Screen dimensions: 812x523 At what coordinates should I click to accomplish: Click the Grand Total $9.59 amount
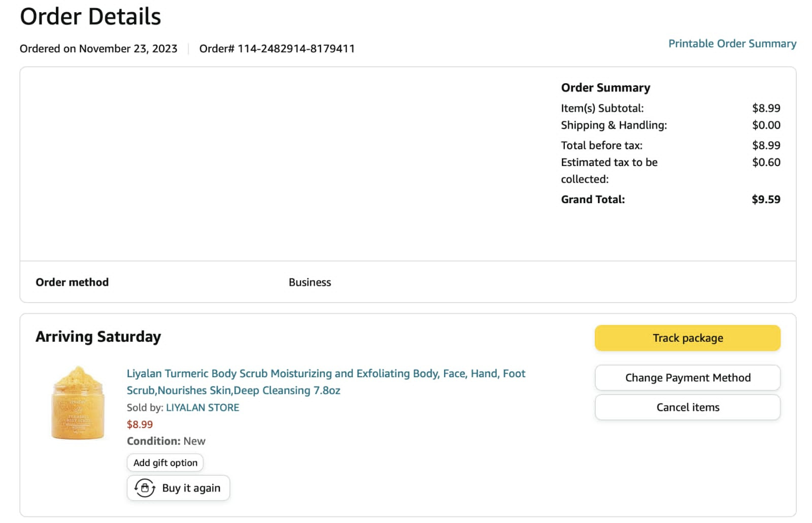(766, 200)
